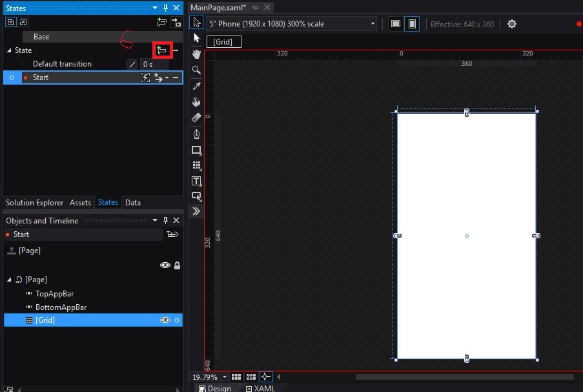Select the Base state
The width and height of the screenshot is (583, 392).
click(41, 37)
